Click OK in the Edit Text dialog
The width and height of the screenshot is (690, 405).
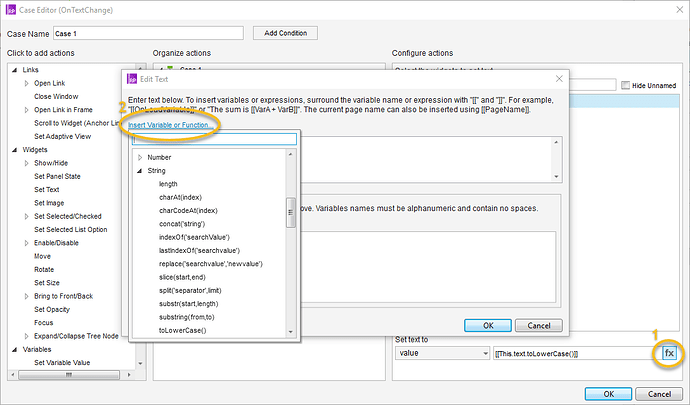point(488,325)
